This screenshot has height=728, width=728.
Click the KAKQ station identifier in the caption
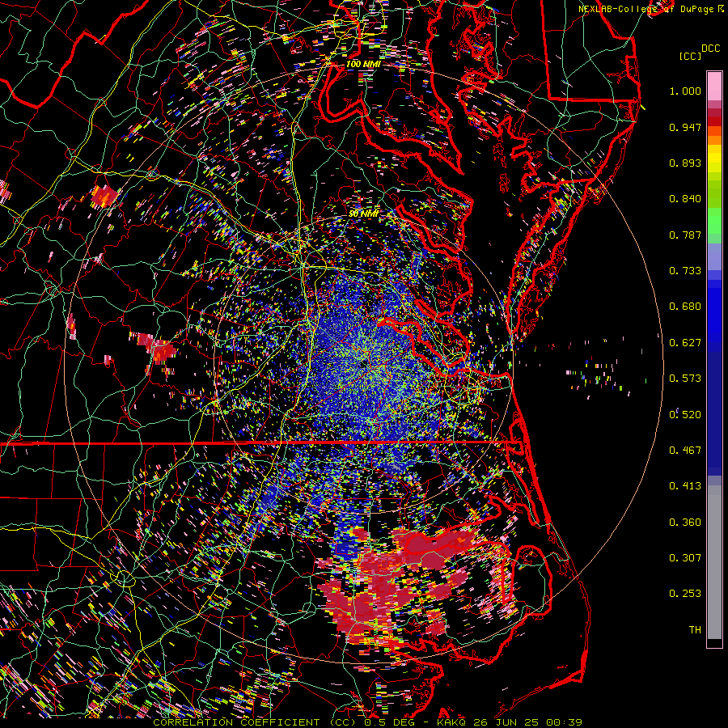point(453,722)
